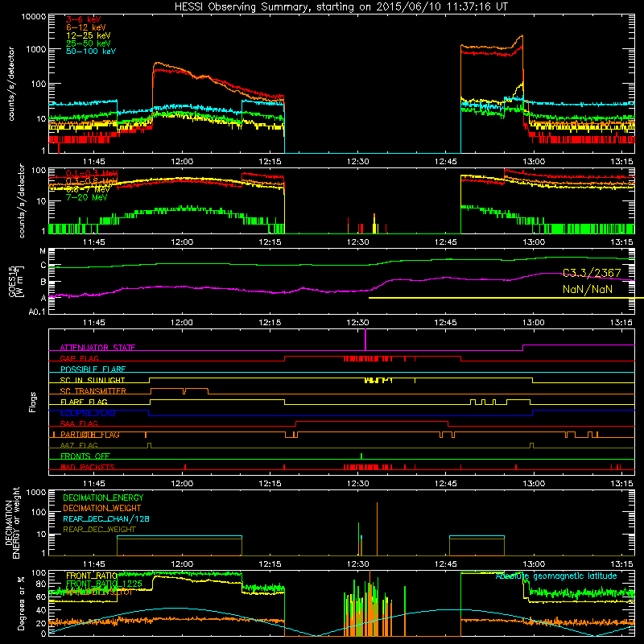Click the FRONTS_OFF label
This screenshot has width=644, height=644.
[x=85, y=456]
